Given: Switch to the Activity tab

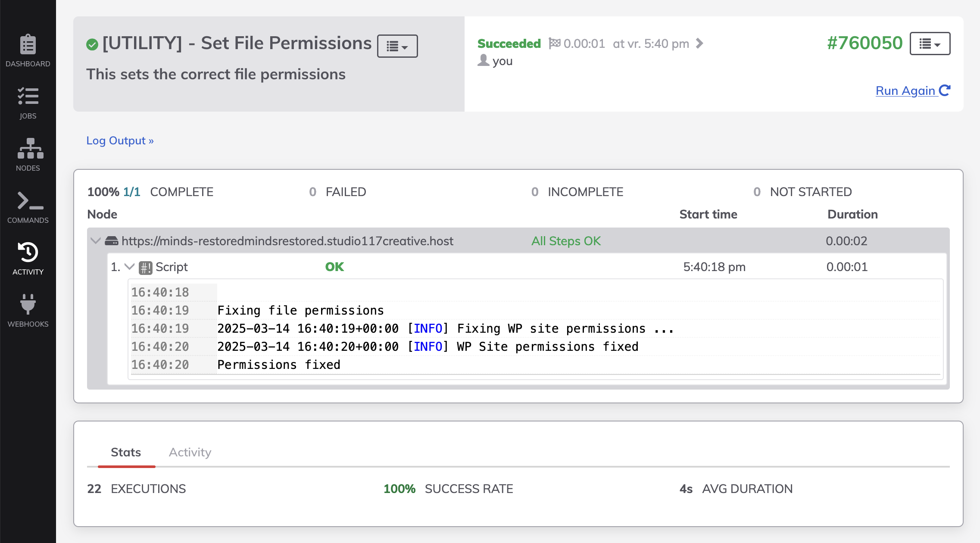Looking at the screenshot, I should (190, 452).
